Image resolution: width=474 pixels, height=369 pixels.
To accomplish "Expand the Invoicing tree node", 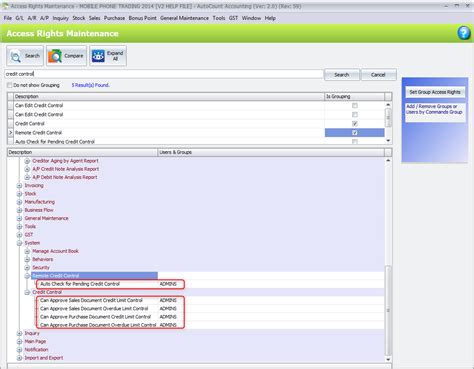I will pyautogui.click(x=19, y=185).
